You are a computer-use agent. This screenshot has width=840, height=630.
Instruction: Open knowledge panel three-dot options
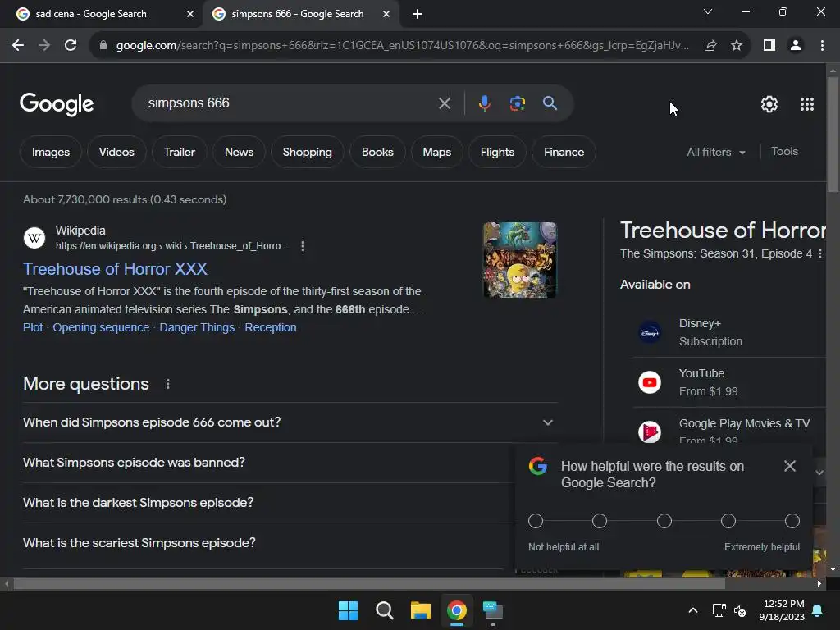tap(819, 254)
